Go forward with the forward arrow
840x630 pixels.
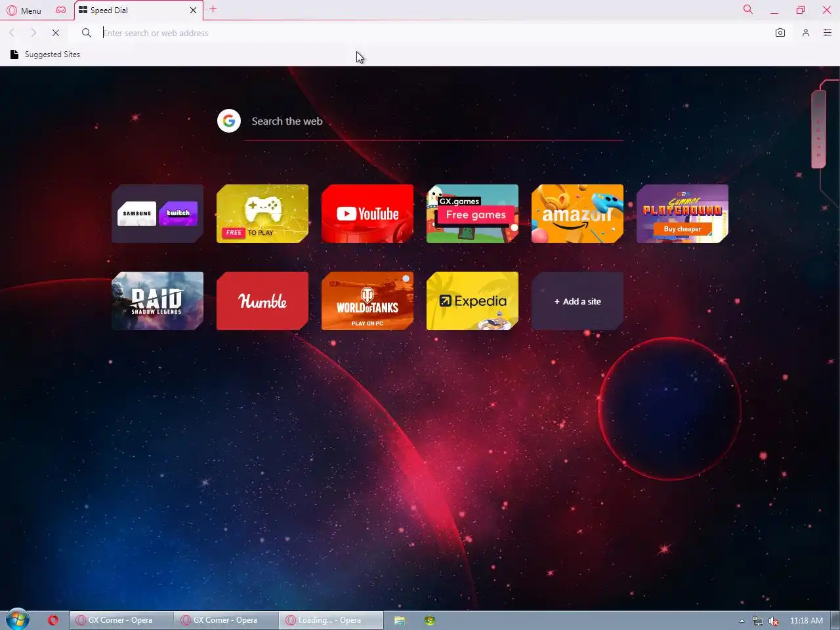(33, 33)
